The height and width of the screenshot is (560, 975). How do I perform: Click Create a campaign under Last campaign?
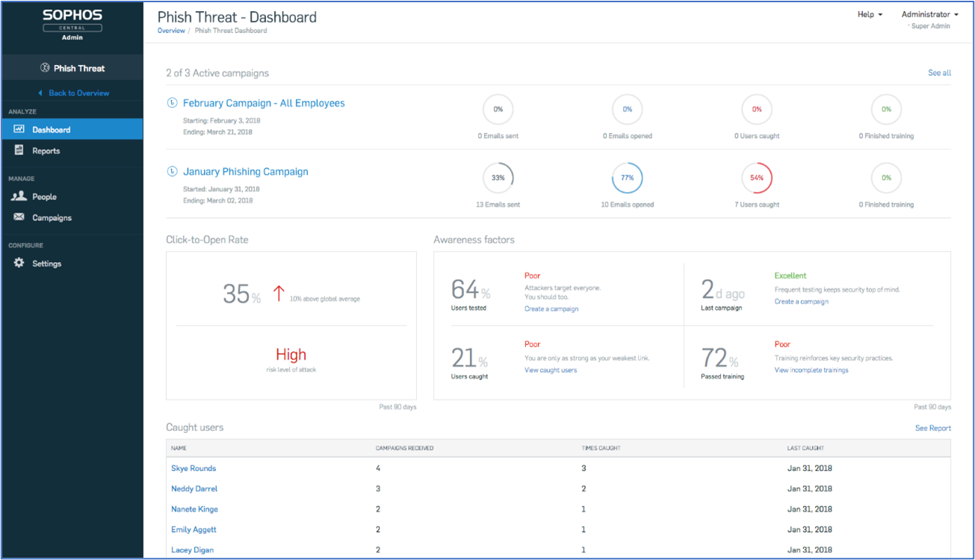(x=801, y=302)
